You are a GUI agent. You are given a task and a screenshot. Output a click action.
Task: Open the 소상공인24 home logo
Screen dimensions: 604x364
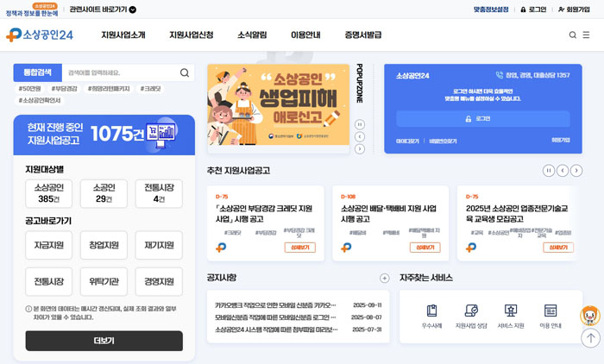(x=40, y=35)
